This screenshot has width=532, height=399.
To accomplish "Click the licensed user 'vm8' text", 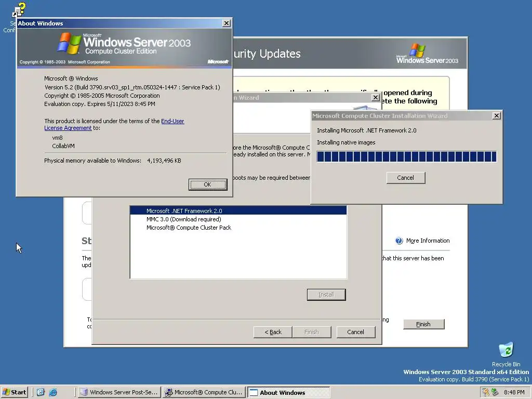I will coord(57,138).
